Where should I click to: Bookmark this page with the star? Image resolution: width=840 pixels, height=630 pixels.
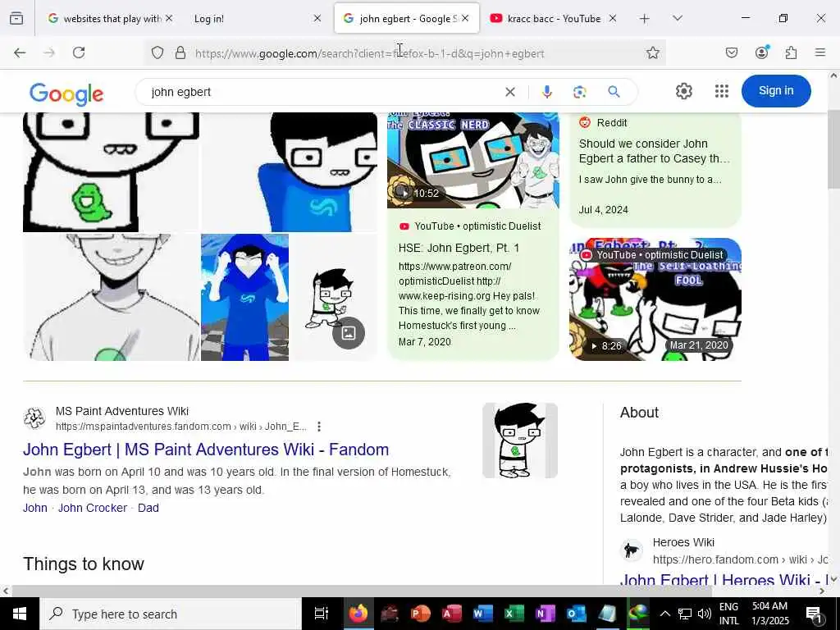[x=652, y=52]
